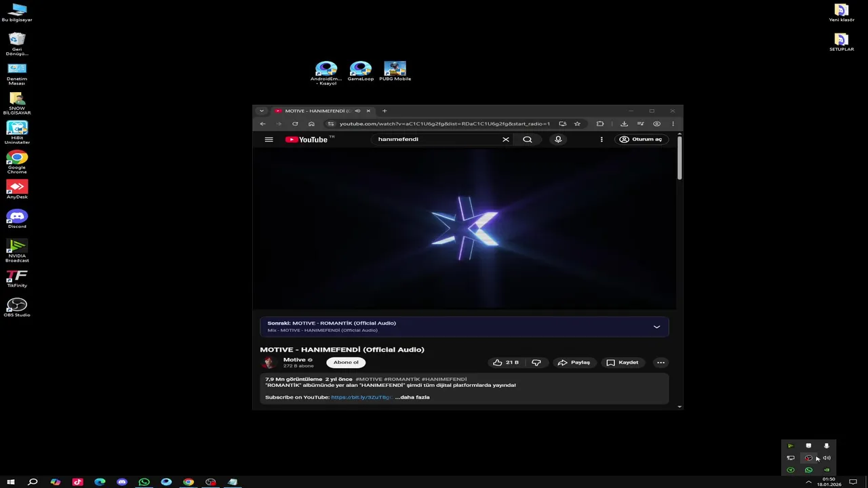Screen dimensions: 868x488
Task: Click scrollbar down arrow in Chrome
Action: click(679, 407)
